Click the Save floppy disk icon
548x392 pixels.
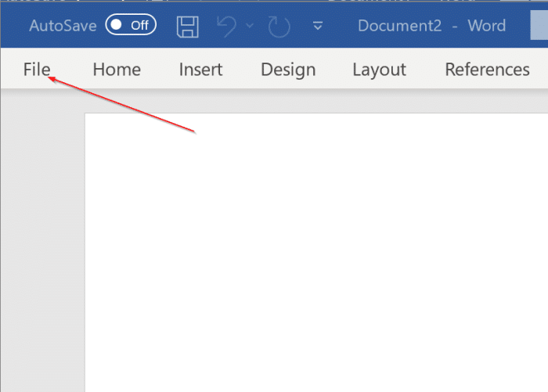coord(188,27)
